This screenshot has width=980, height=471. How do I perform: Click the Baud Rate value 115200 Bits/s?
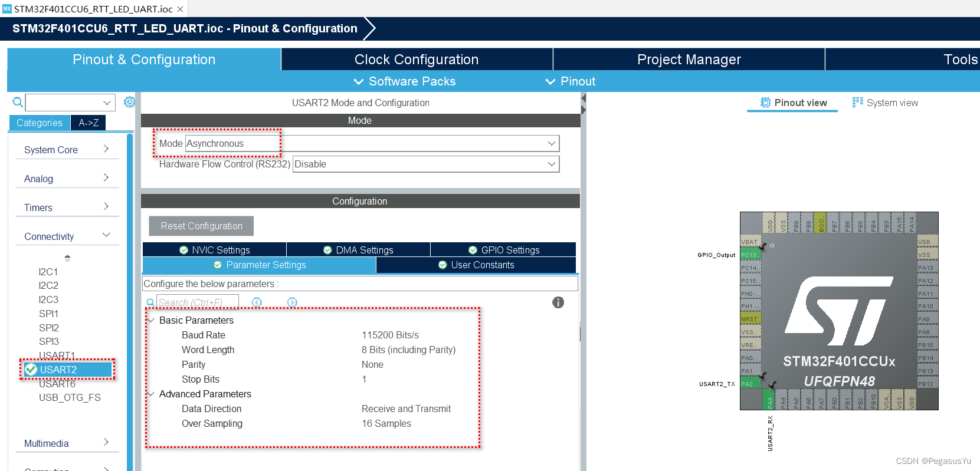390,335
